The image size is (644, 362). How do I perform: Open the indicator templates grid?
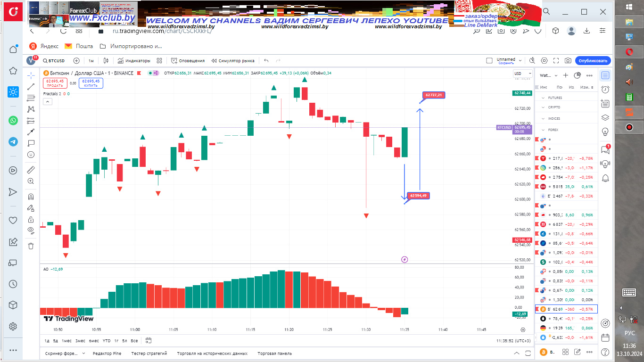pyautogui.click(x=159, y=61)
